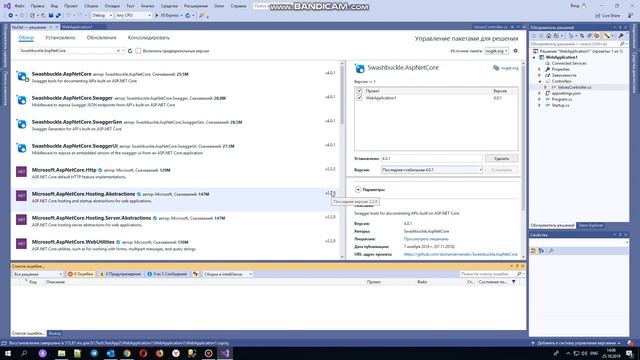Viewport: 640px width, 360px height.
Task: Open the Build + IntelliSense dropdown
Action: click(x=227, y=274)
